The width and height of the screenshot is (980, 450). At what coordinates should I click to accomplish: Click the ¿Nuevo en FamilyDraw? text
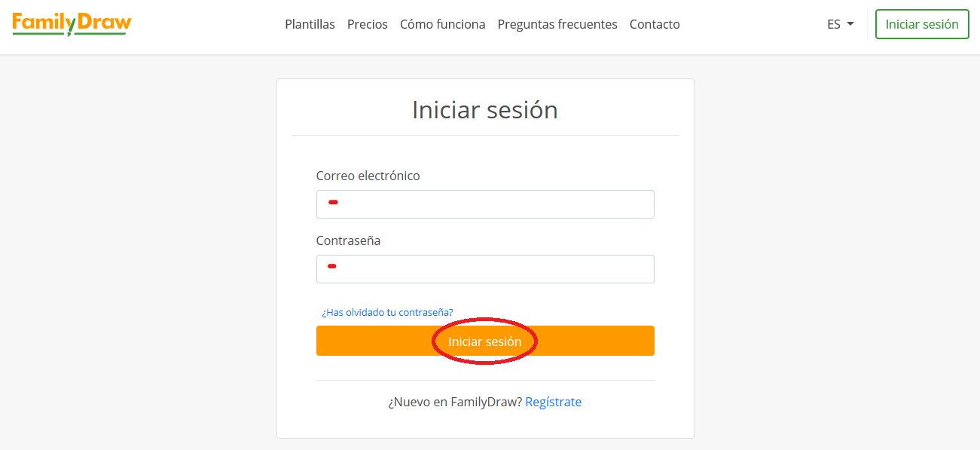455,402
